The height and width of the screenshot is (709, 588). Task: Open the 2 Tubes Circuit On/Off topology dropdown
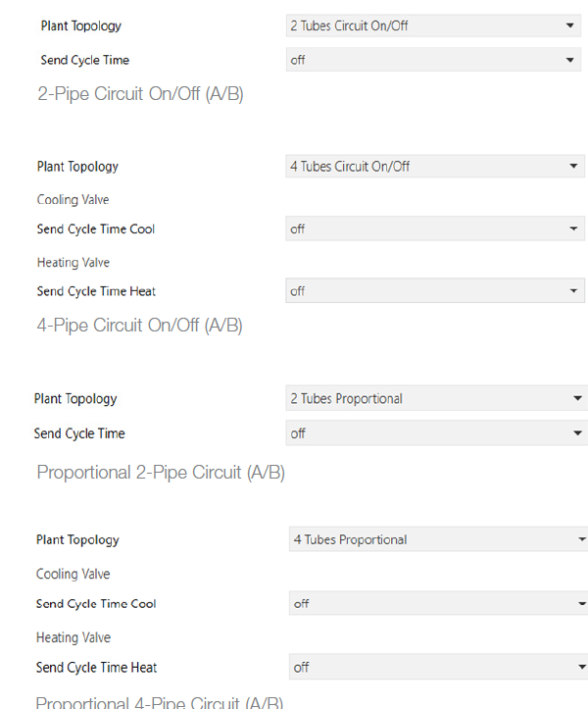[433, 25]
